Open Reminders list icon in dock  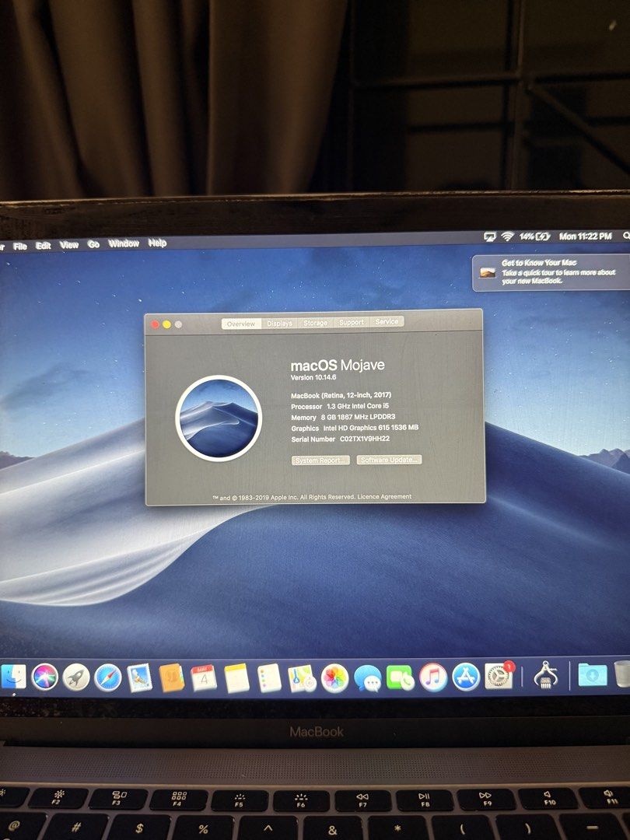click(x=269, y=678)
